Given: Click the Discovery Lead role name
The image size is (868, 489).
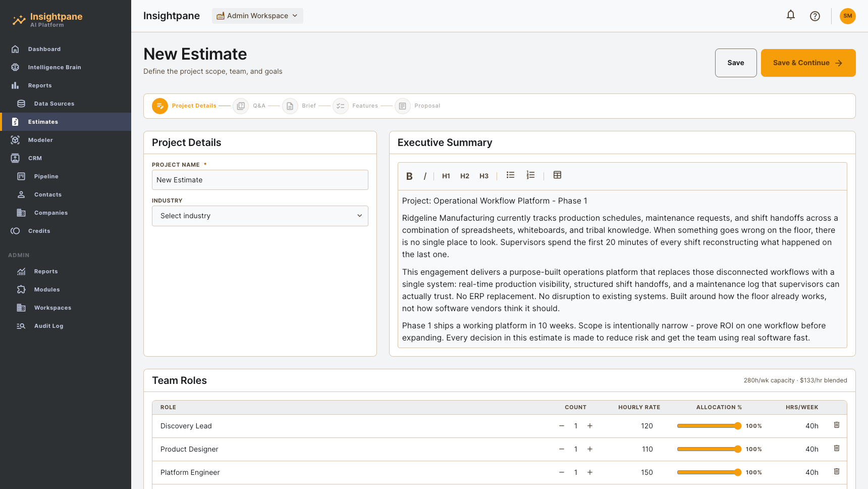Looking at the screenshot, I should coord(186,426).
